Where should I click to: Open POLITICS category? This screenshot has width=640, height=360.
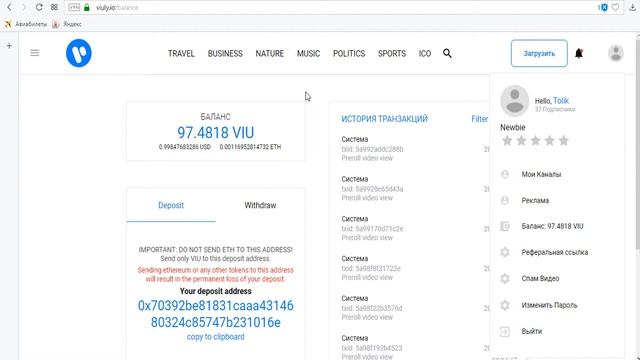point(349,53)
